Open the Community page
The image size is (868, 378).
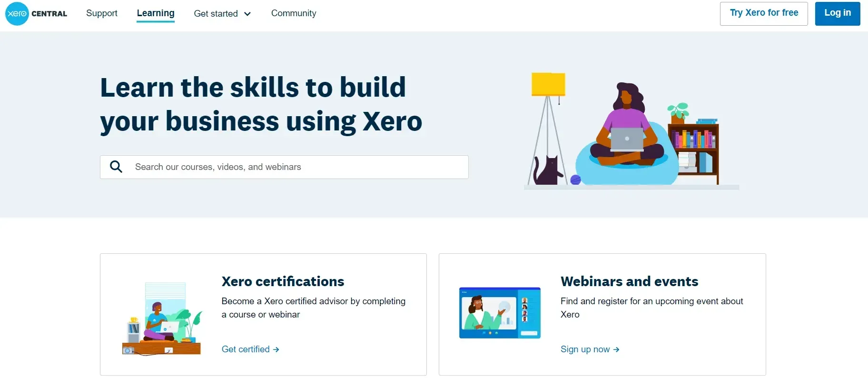(x=294, y=13)
